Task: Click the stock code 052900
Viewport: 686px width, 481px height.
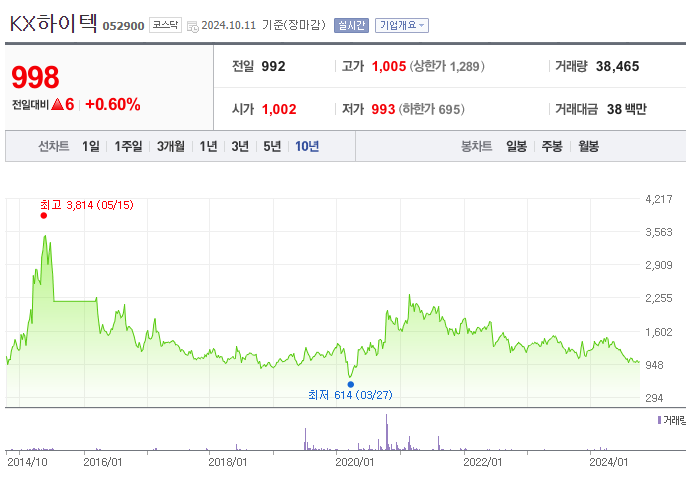Action: tap(123, 26)
